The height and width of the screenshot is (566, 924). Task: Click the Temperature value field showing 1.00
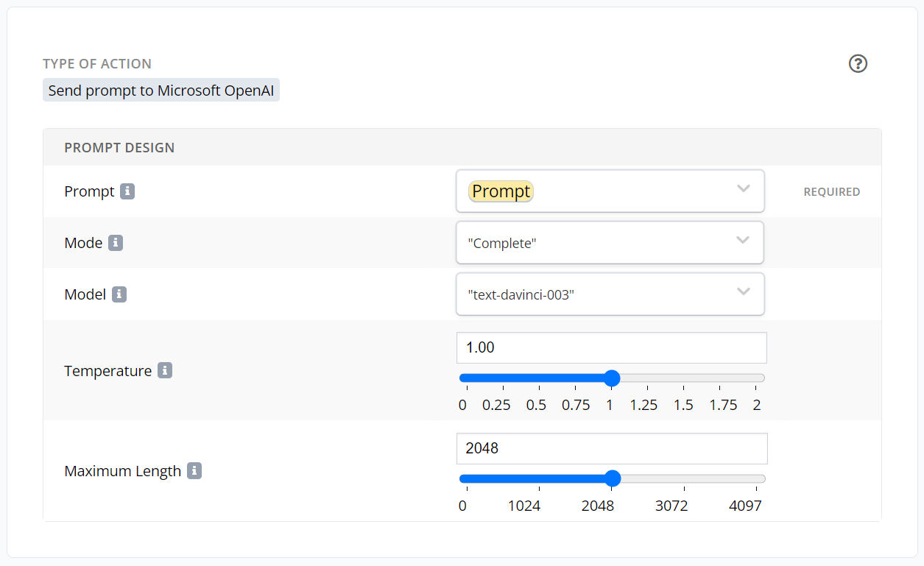pos(611,347)
